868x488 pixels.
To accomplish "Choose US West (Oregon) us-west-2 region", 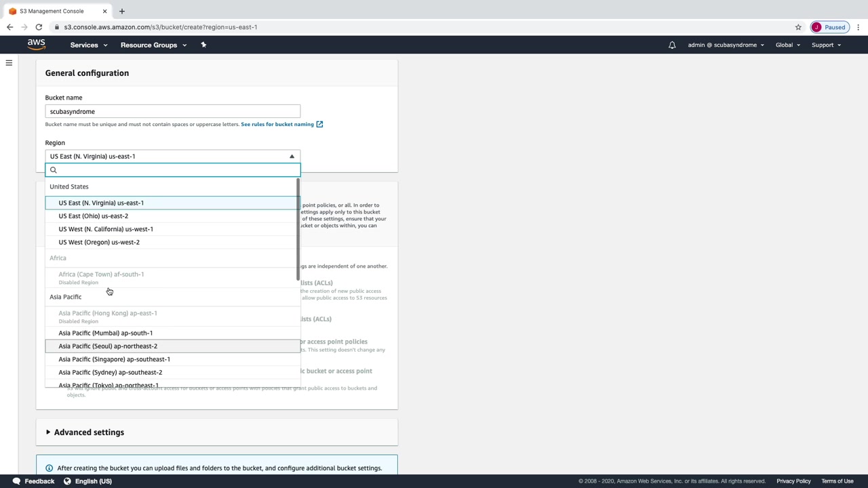I will point(172,242).
